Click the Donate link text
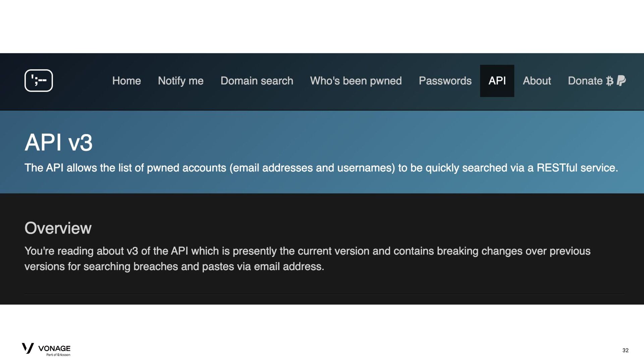Screen dimensions: 644x362 (x=585, y=81)
